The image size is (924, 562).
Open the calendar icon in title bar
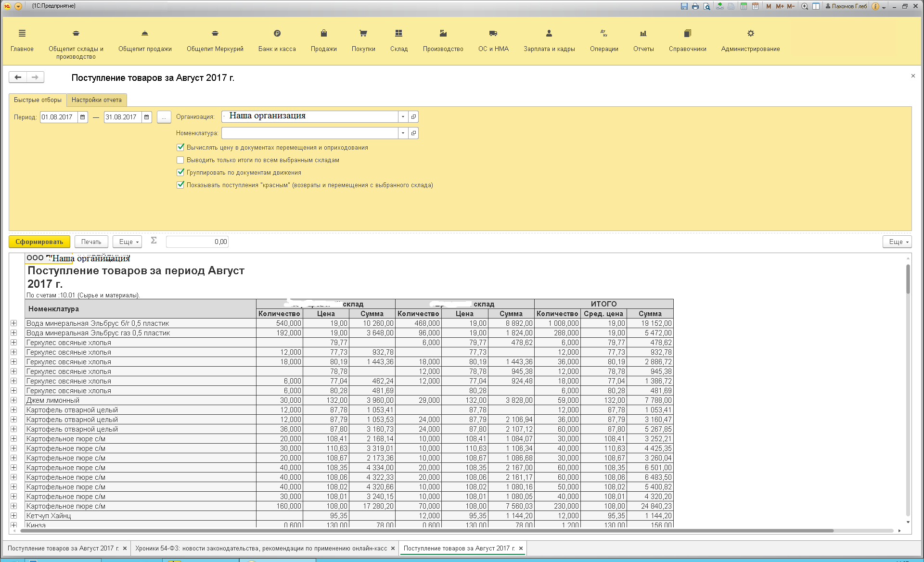click(755, 6)
